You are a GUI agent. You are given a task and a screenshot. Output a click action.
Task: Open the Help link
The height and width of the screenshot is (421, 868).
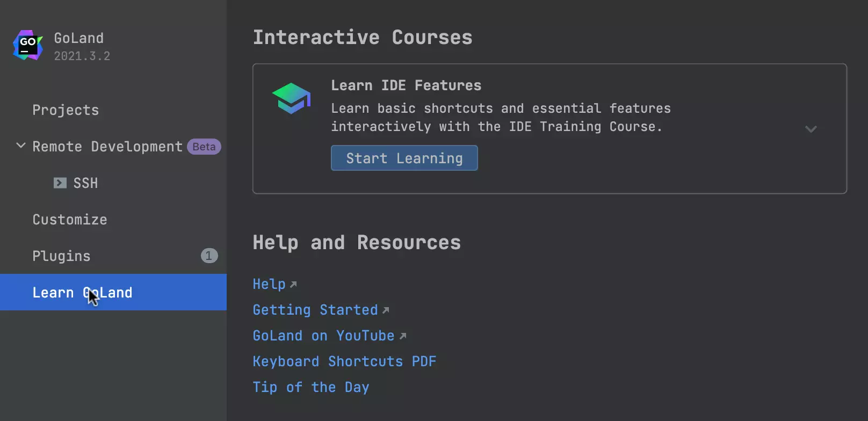pyautogui.click(x=269, y=284)
